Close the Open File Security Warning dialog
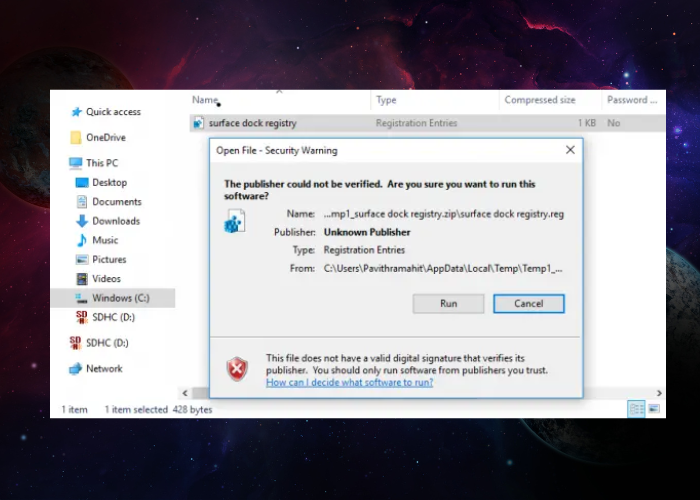The image size is (700, 500). [x=570, y=150]
